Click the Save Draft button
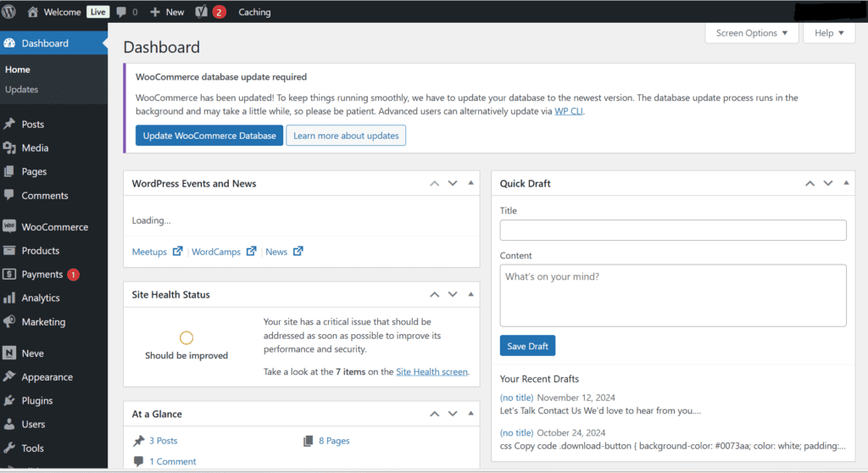 coord(527,346)
